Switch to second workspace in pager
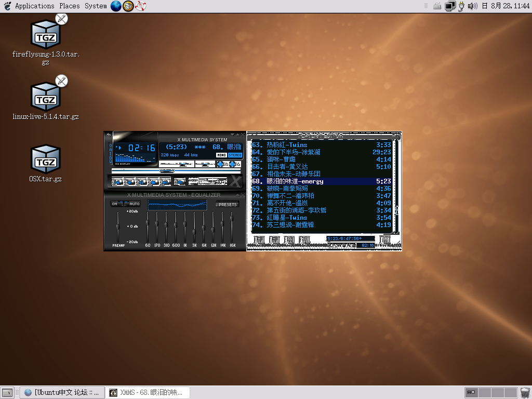 (485, 393)
